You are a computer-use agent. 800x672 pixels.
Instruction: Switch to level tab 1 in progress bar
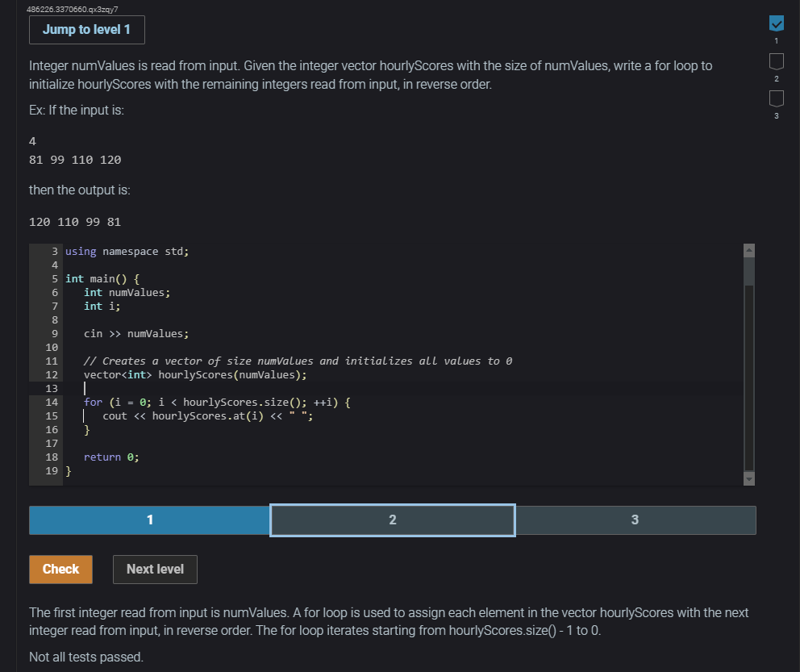pos(149,520)
